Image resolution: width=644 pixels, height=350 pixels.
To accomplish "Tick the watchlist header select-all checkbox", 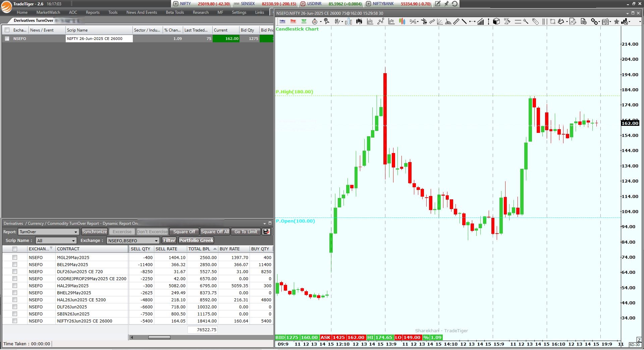I will click(x=7, y=30).
